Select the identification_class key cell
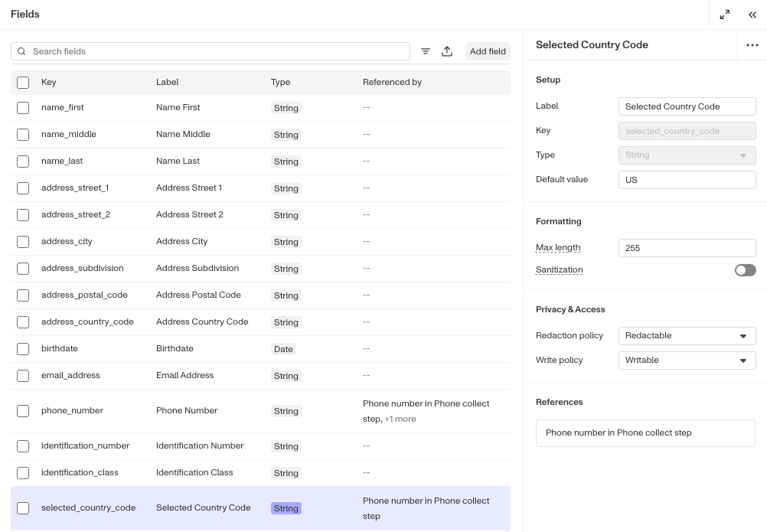 [80, 472]
